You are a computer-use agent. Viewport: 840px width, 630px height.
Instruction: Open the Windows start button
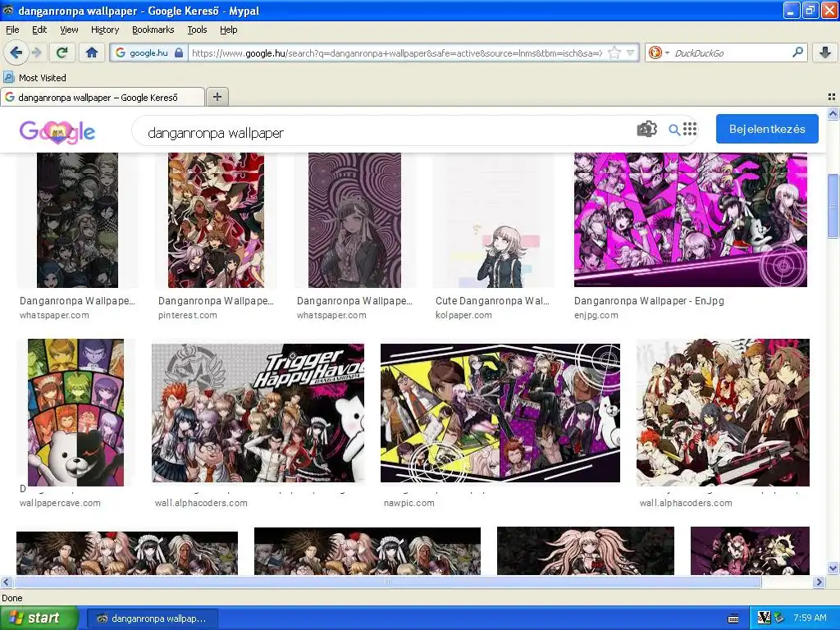pos(39,619)
